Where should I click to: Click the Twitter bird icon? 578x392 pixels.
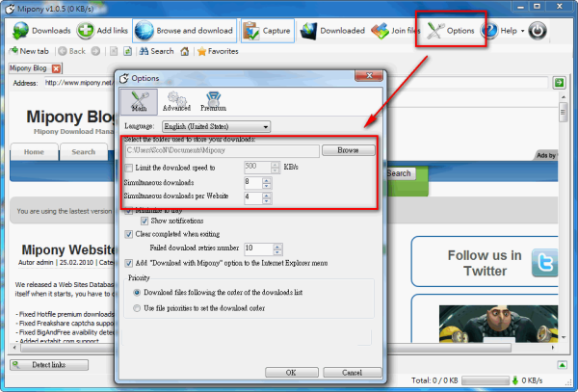pos(545,263)
